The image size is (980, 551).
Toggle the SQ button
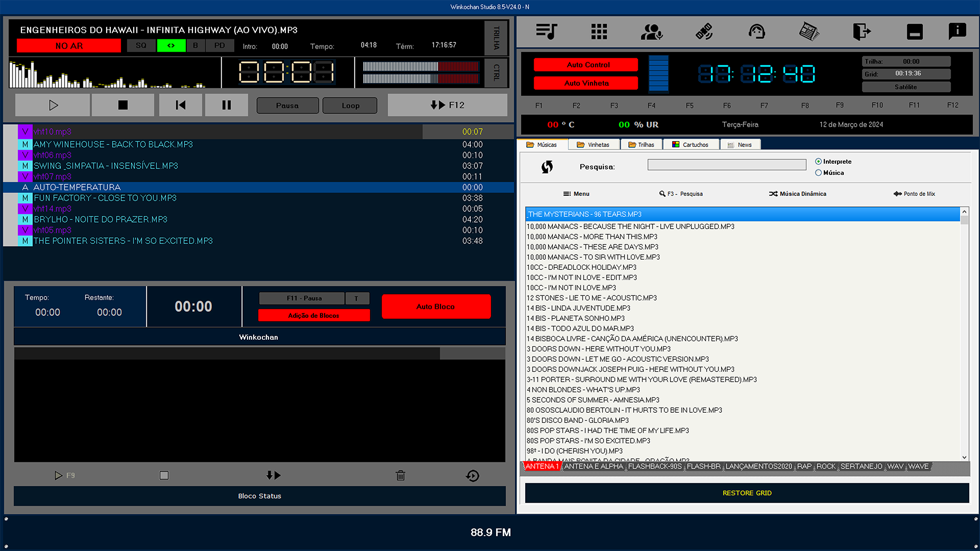tap(141, 45)
